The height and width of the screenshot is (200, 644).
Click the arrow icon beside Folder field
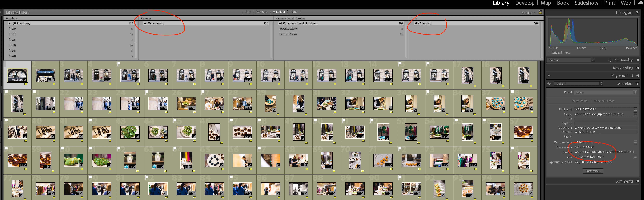coord(636,114)
